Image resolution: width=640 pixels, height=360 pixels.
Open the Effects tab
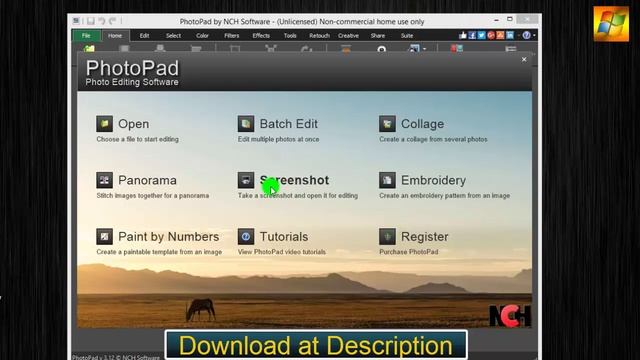point(261,36)
